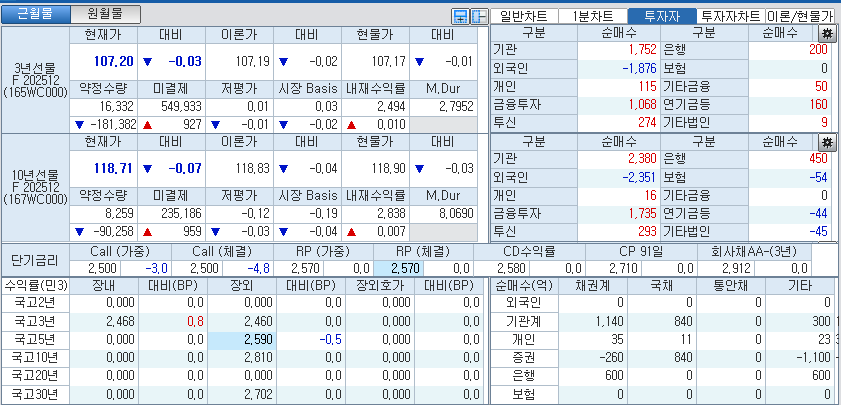Select the 단기금리 row label
Image resolution: width=841 pixels, height=405 pixels.
click(35, 260)
